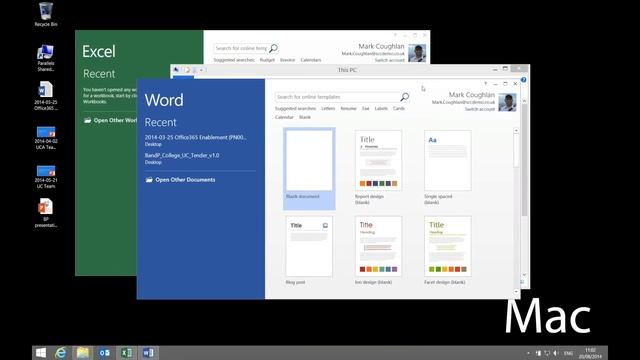Open recent BandP_College_UC_Tender_v1.0 document
This screenshot has height=360, width=640.
[x=182, y=158]
